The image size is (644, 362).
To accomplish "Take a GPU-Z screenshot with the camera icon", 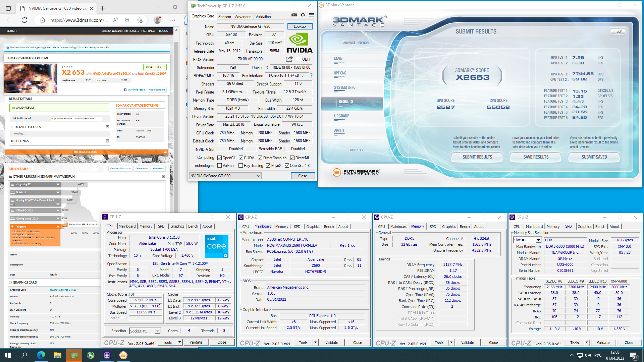I will click(x=294, y=15).
